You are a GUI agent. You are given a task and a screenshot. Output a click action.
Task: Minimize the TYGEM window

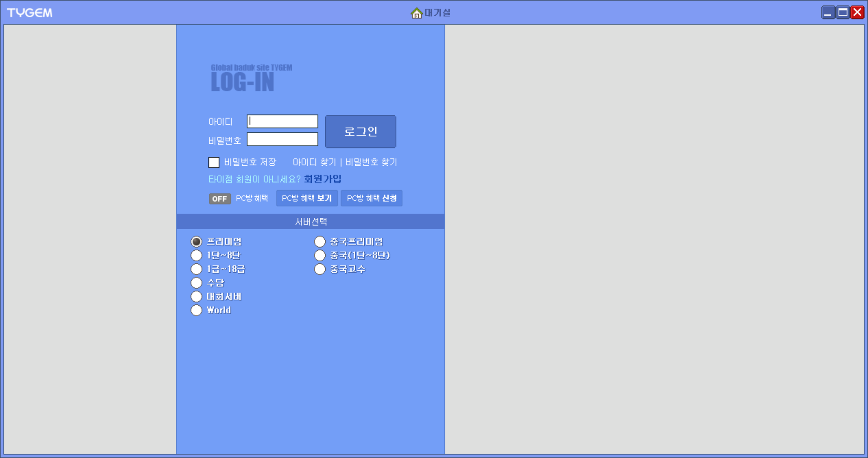point(828,13)
